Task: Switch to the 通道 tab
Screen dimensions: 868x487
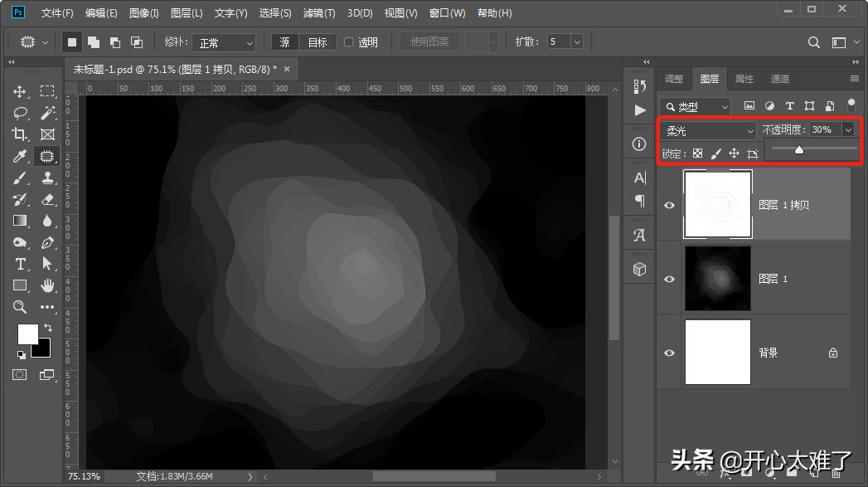Action: (779, 79)
